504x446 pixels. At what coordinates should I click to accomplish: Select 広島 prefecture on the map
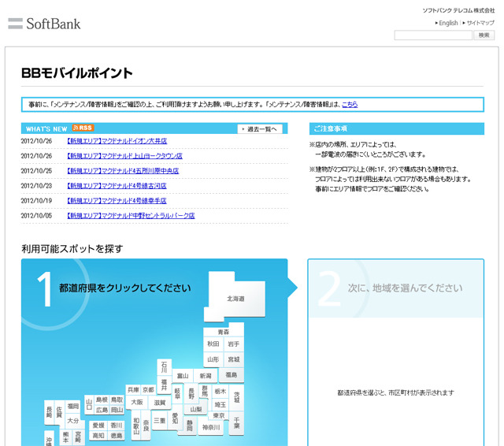tap(102, 410)
